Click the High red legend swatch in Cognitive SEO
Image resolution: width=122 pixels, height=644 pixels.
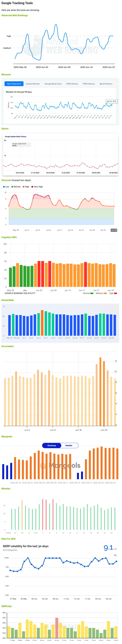[115, 293]
